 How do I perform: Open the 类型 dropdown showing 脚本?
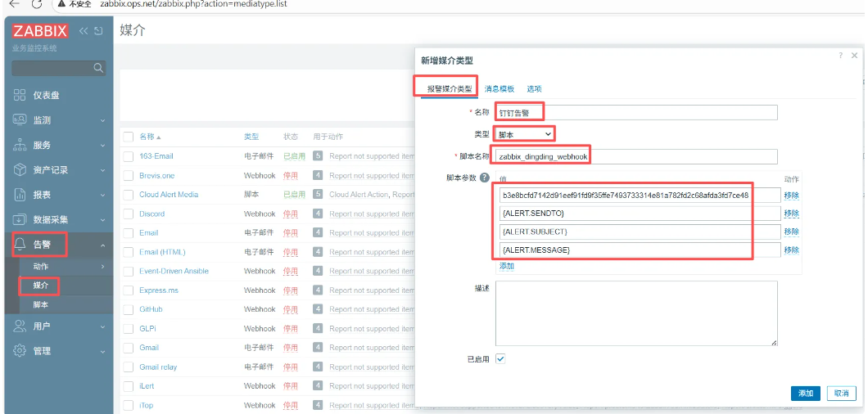click(524, 133)
